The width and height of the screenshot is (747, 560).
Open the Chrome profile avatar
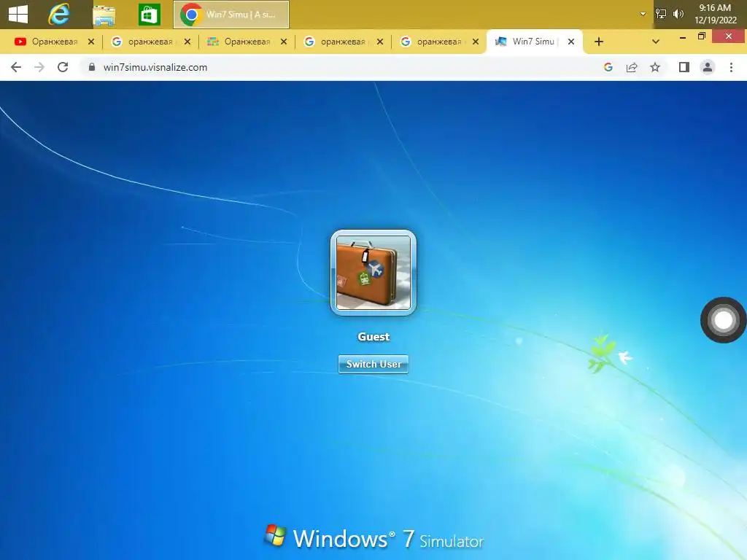tap(708, 67)
